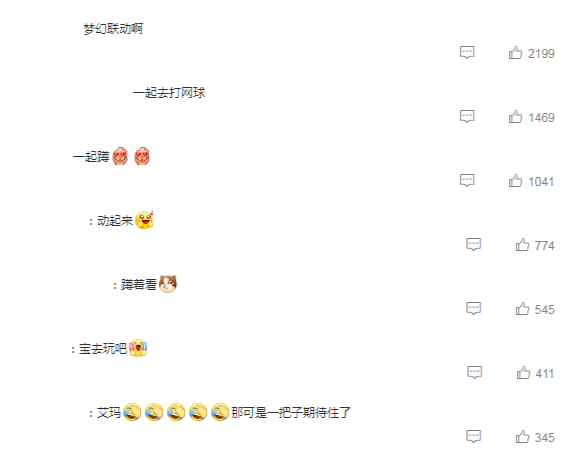Viewport: 582px width, 466px height.
Task: Thumbs-up the 宝去玩吧 comment
Action: tap(523, 372)
